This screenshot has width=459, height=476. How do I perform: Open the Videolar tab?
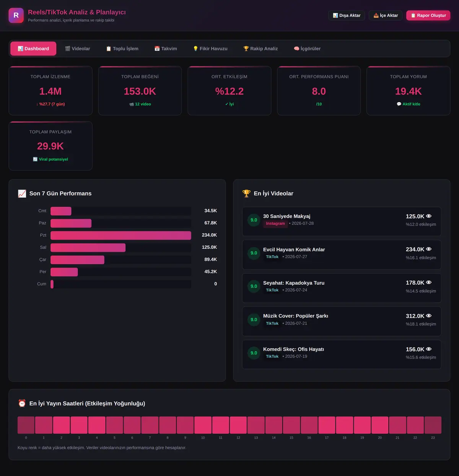click(x=77, y=49)
